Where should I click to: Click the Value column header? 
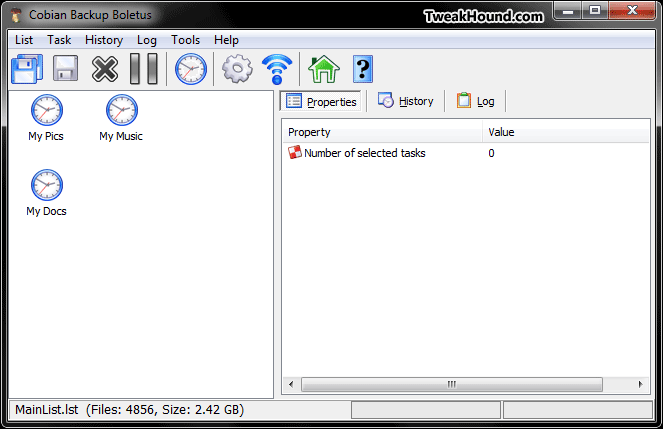565,132
